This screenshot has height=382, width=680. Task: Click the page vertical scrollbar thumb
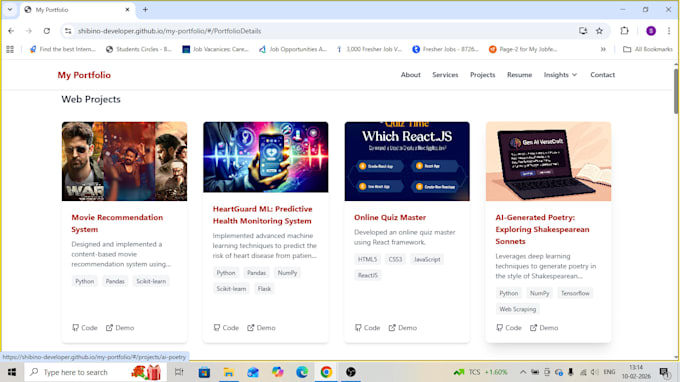(676, 91)
